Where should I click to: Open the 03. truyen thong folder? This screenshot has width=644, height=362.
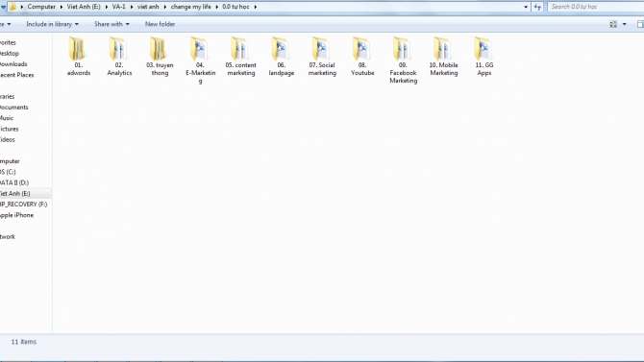(160, 56)
